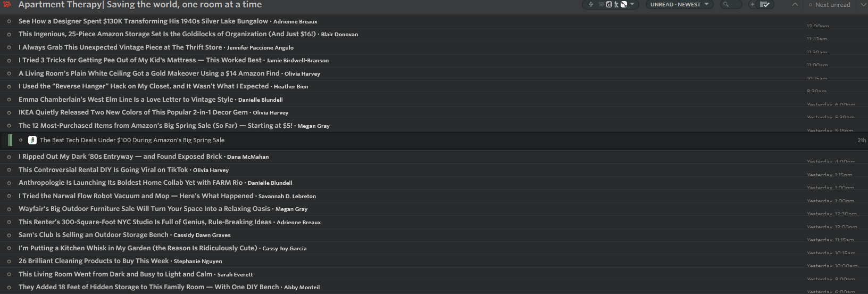Expand the down chevron beside Next unread
This screenshot has width=868, height=294.
point(863,5)
